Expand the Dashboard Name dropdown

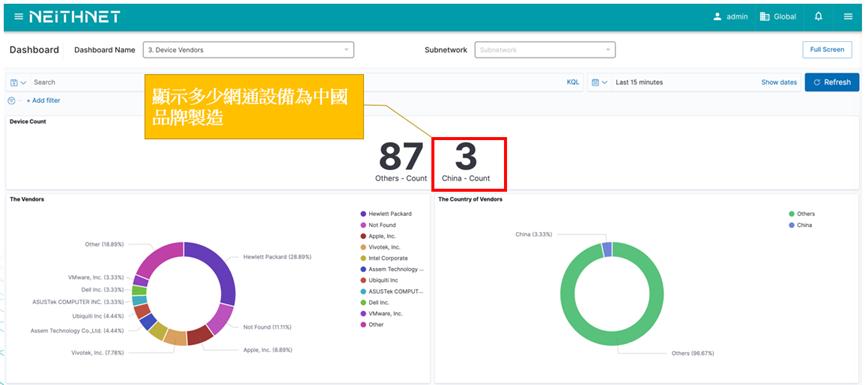pyautogui.click(x=248, y=50)
